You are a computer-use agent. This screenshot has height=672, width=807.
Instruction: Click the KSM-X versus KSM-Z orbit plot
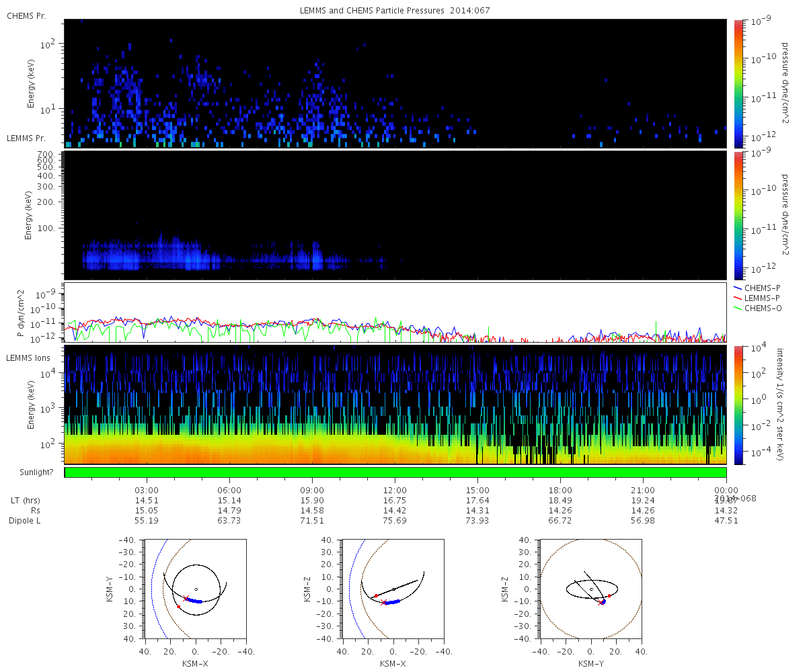coord(393,588)
